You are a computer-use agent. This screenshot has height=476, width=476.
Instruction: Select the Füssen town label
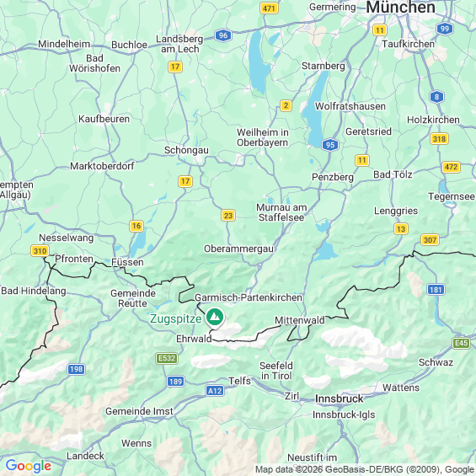pos(127,262)
